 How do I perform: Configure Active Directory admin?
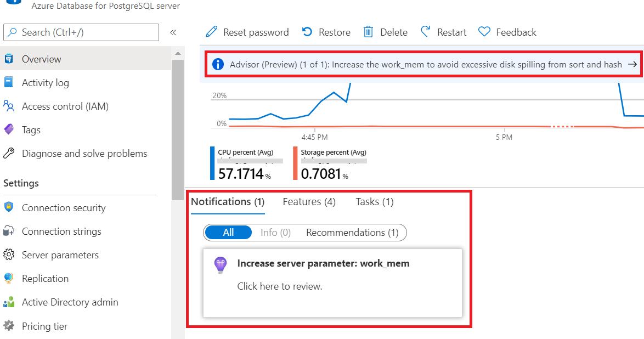point(70,302)
